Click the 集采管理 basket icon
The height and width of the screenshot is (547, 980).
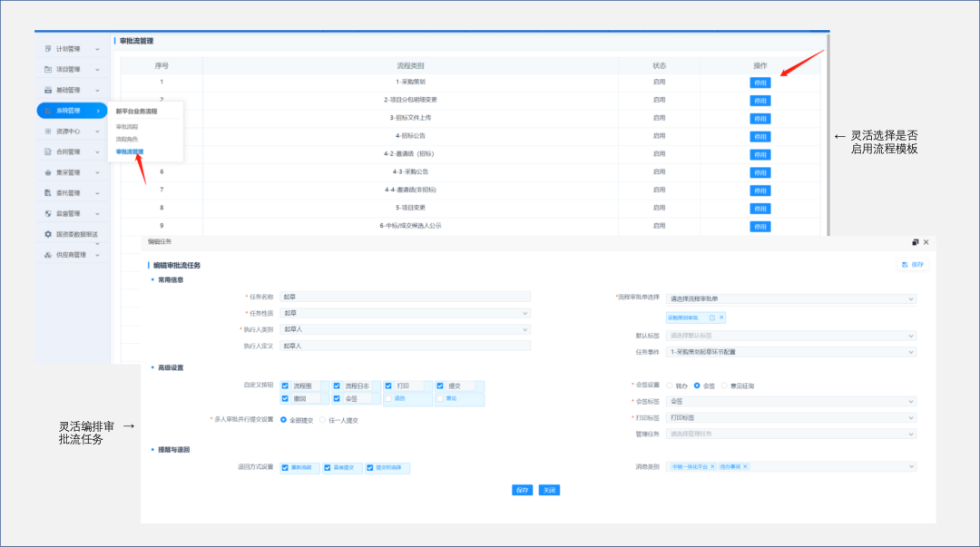pyautogui.click(x=48, y=172)
